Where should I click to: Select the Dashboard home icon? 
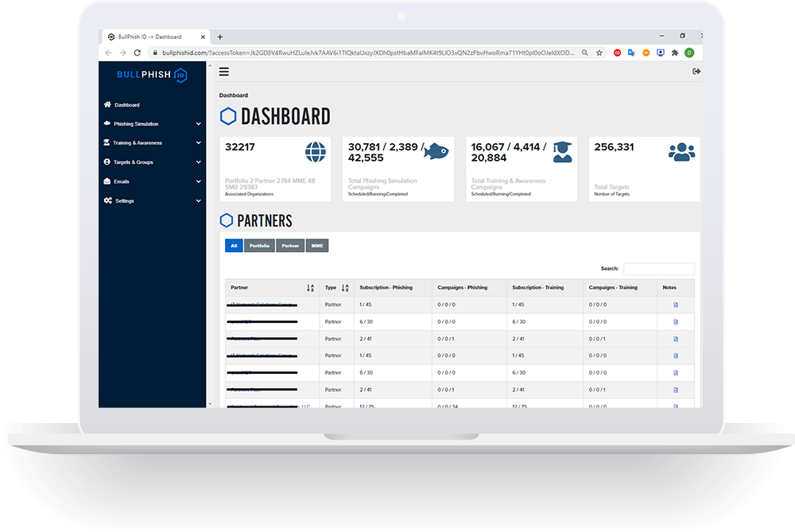pos(107,105)
